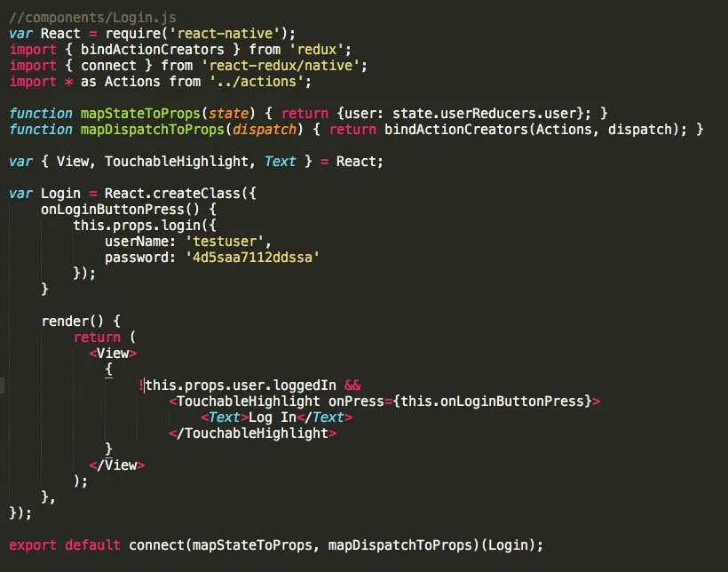Click this.props.login call

coord(137,226)
